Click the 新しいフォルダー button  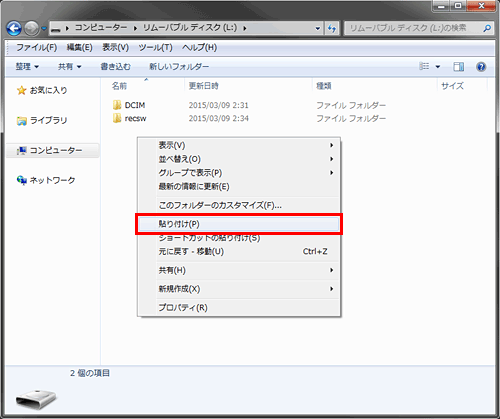[179, 67]
